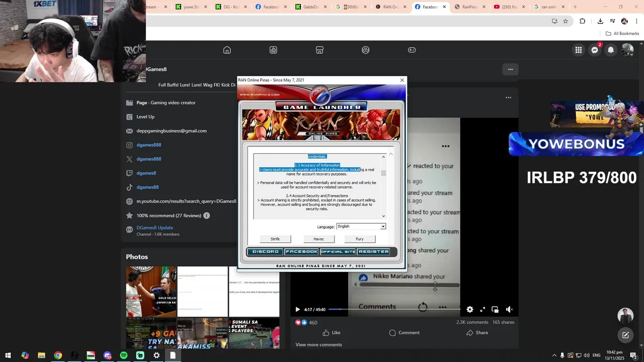Click View more comments
Image resolution: width=644 pixels, height=362 pixels.
[x=318, y=344]
